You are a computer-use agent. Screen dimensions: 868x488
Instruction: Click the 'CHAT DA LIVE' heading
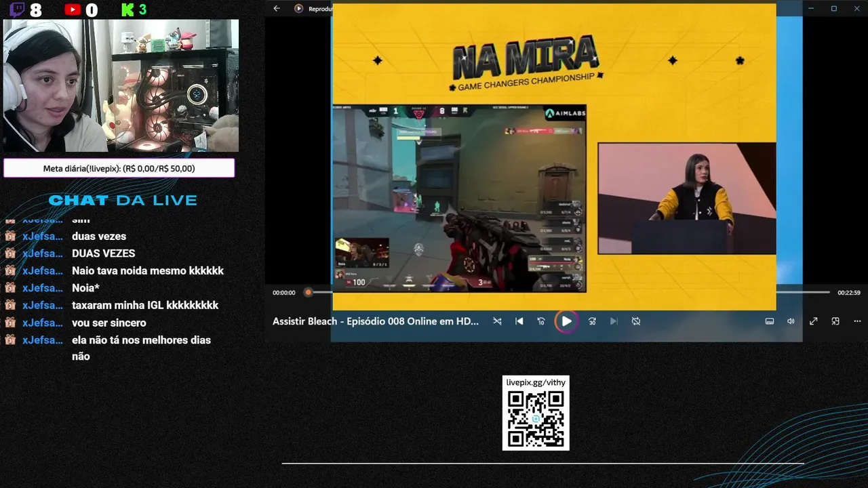(123, 200)
